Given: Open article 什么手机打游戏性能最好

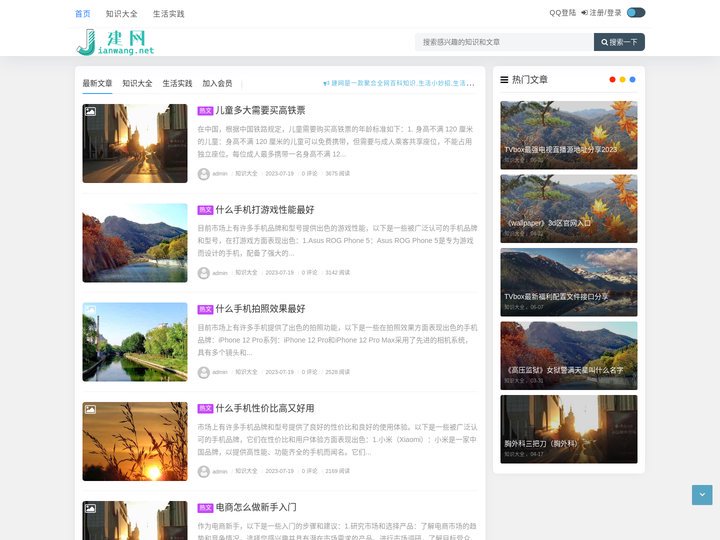Looking at the screenshot, I should [265, 209].
